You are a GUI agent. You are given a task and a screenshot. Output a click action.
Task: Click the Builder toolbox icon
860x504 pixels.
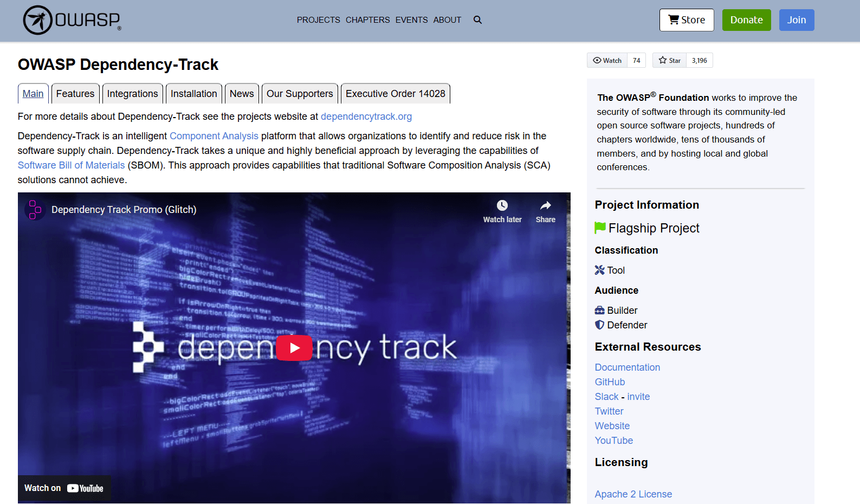pyautogui.click(x=599, y=310)
